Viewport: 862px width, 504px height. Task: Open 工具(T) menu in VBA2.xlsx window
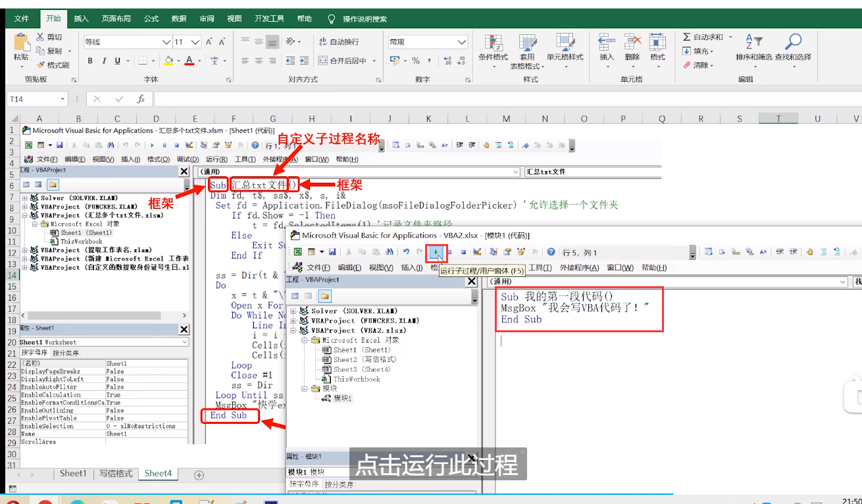(540, 267)
